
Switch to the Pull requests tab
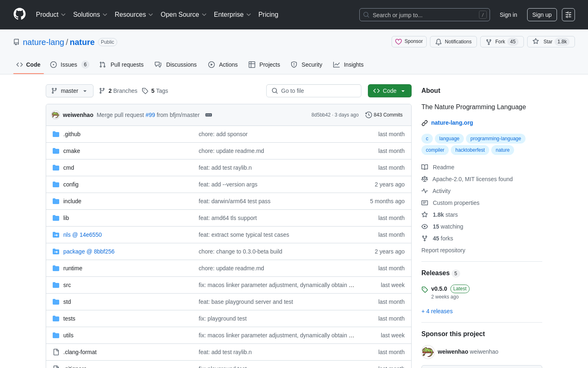122,65
